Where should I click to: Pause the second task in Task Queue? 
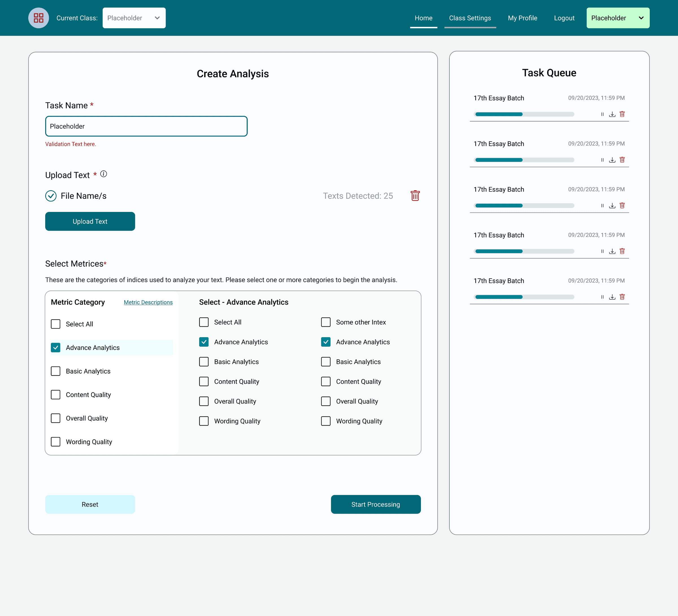[602, 160]
